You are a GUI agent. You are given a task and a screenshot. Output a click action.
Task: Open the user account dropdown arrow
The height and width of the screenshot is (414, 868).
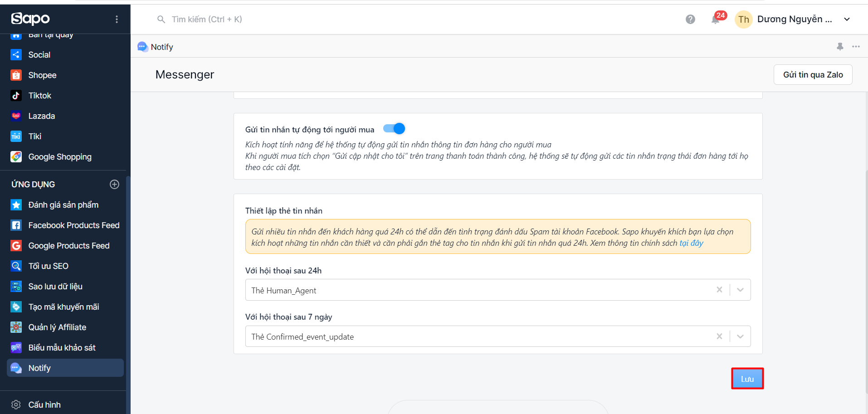[847, 19]
